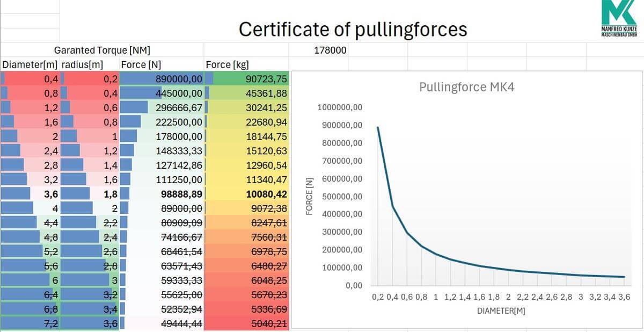Click the 30241,25 cell

[246, 107]
